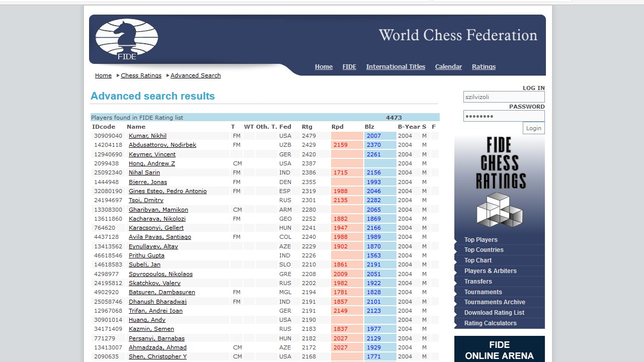Click the FIDE knight logo
The width and height of the screenshot is (644, 362).
(x=127, y=40)
